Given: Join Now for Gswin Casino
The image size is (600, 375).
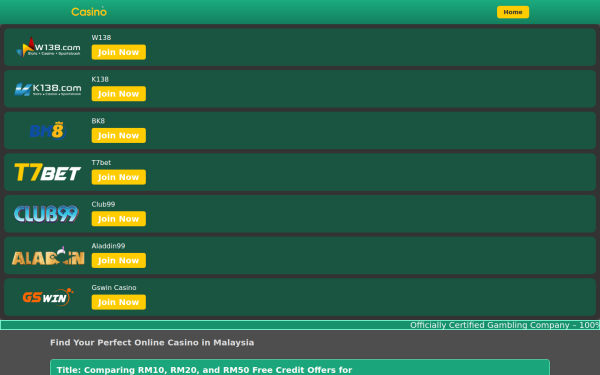Looking at the screenshot, I should 119,302.
